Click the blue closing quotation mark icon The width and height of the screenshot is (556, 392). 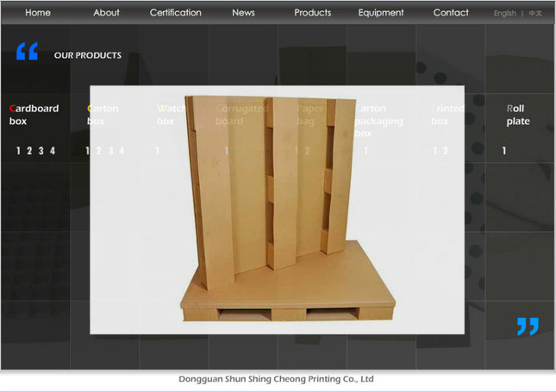pyautogui.click(x=528, y=326)
